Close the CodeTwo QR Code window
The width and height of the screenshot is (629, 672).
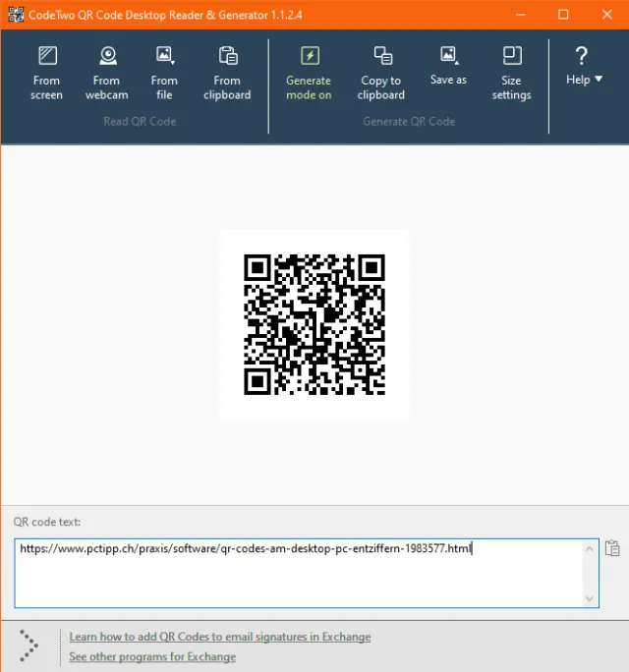[607, 15]
